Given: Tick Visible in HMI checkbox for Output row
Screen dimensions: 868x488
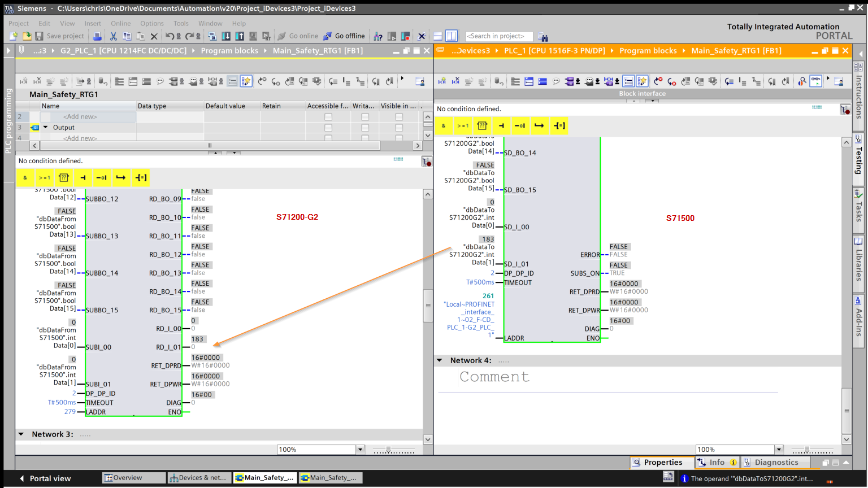Looking at the screenshot, I should tap(399, 128).
